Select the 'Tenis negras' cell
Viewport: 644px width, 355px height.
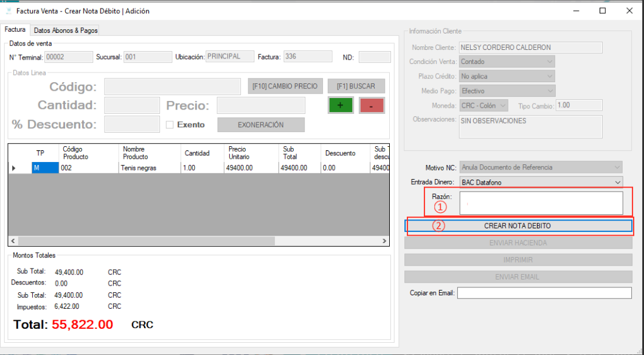(150, 168)
